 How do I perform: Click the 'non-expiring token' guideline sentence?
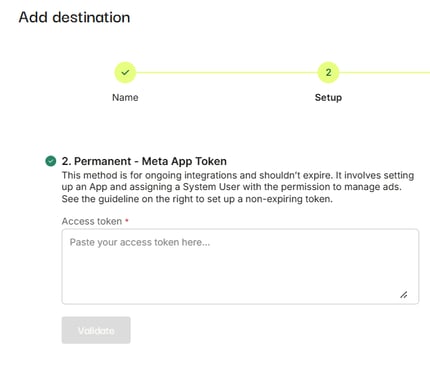coord(197,199)
